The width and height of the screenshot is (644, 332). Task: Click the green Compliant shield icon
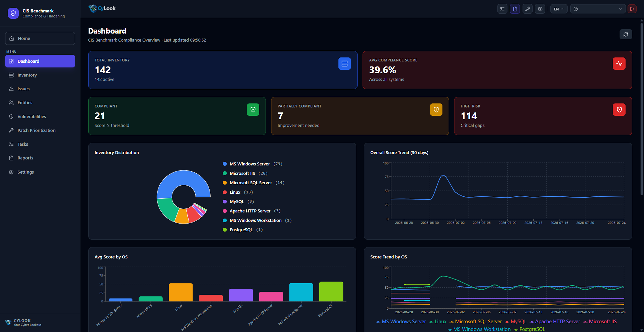pos(253,110)
